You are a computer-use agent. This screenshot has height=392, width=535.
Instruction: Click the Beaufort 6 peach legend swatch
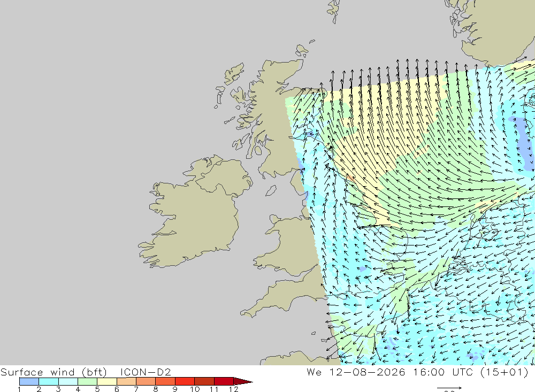click(x=126, y=381)
